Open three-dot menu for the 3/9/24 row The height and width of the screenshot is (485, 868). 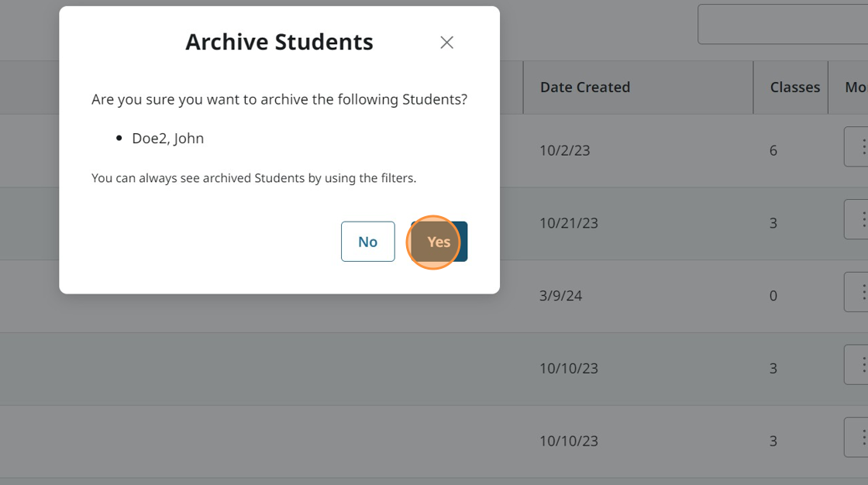click(859, 292)
